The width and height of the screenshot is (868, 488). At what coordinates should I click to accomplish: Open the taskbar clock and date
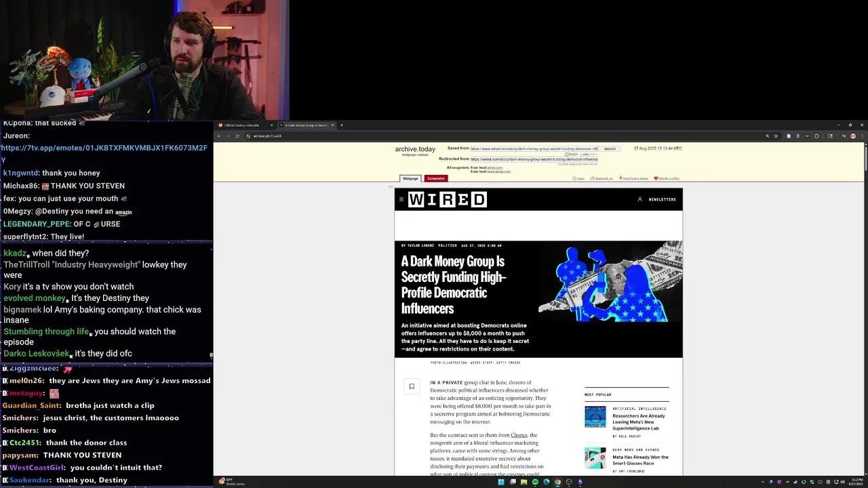click(856, 482)
